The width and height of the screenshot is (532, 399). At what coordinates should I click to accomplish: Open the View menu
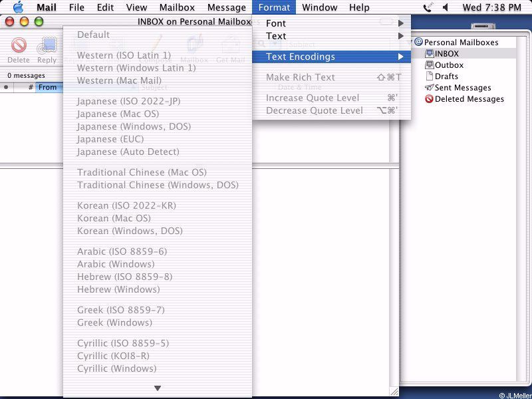coord(136,7)
